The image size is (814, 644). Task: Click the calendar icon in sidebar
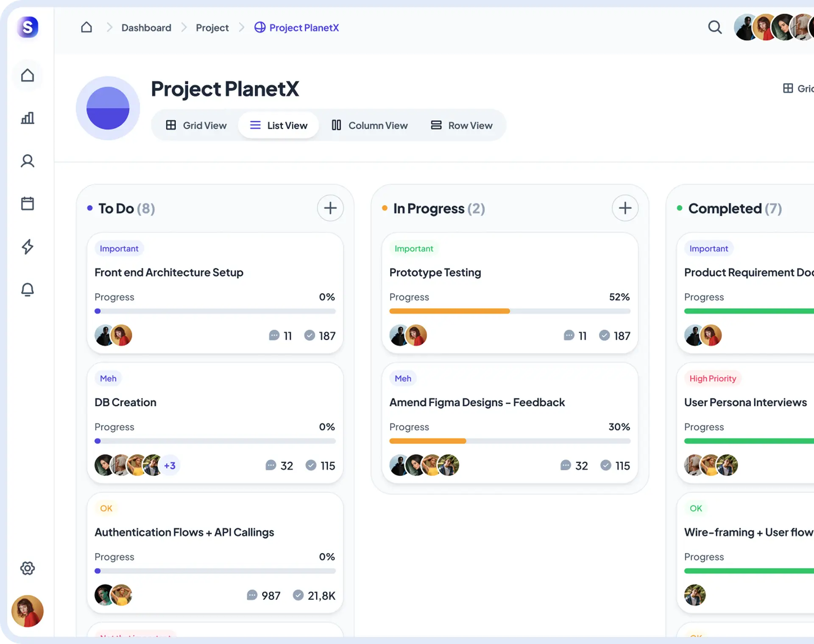click(28, 203)
